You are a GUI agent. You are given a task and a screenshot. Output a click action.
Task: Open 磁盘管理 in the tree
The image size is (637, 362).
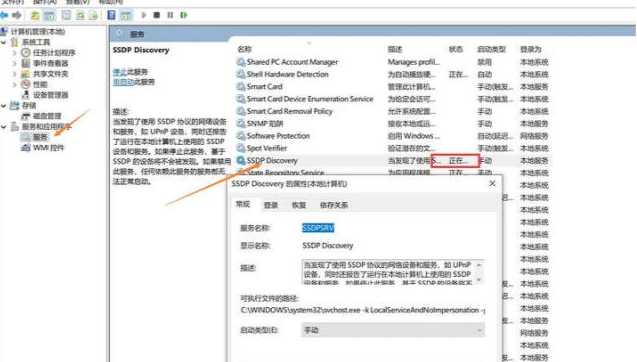pyautogui.click(x=47, y=116)
